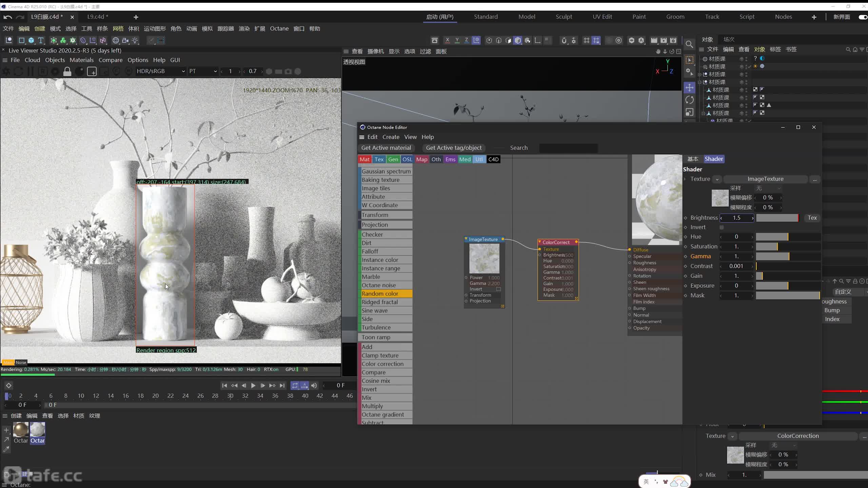This screenshot has width=868, height=488.
Task: Toggle the new interface switch at top right
Action: pos(863,17)
